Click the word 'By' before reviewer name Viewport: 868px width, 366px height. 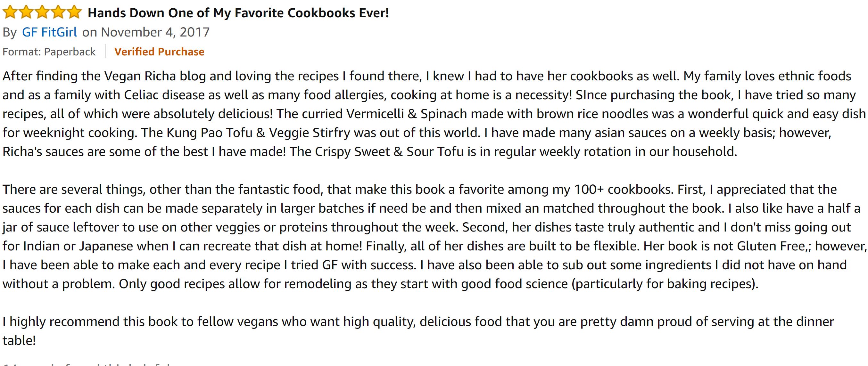pyautogui.click(x=9, y=33)
